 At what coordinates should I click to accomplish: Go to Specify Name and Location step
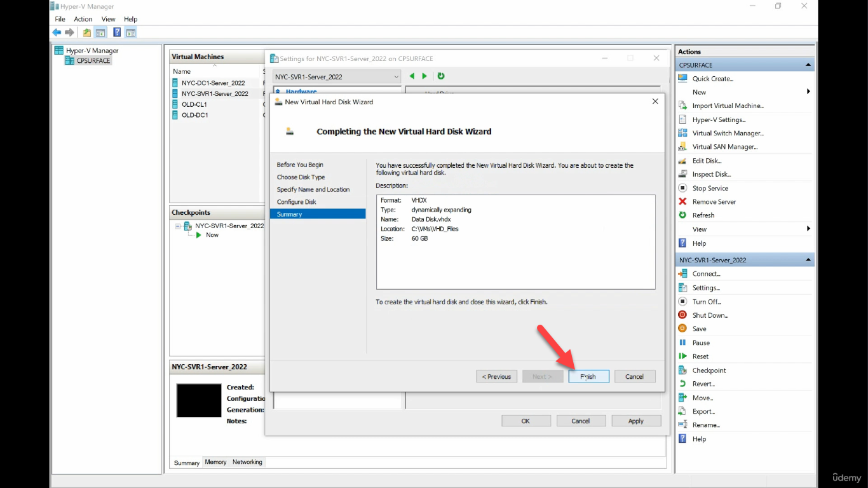pyautogui.click(x=313, y=189)
